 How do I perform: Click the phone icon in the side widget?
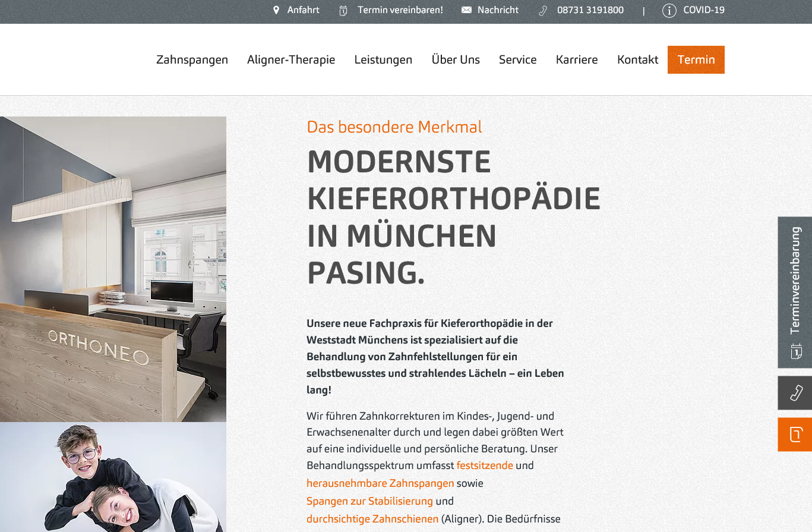click(x=796, y=393)
